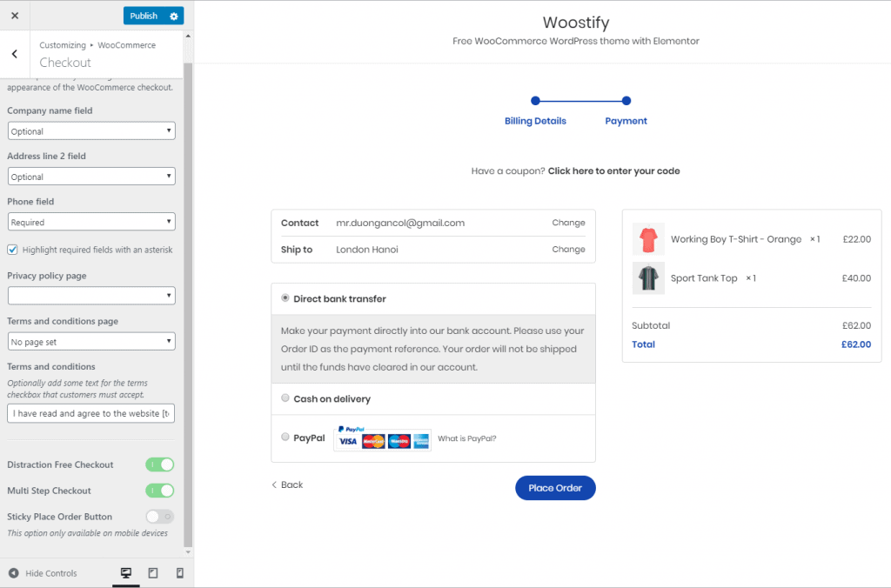Open What is PayPal? link
This screenshot has width=891, height=588.
pos(467,438)
